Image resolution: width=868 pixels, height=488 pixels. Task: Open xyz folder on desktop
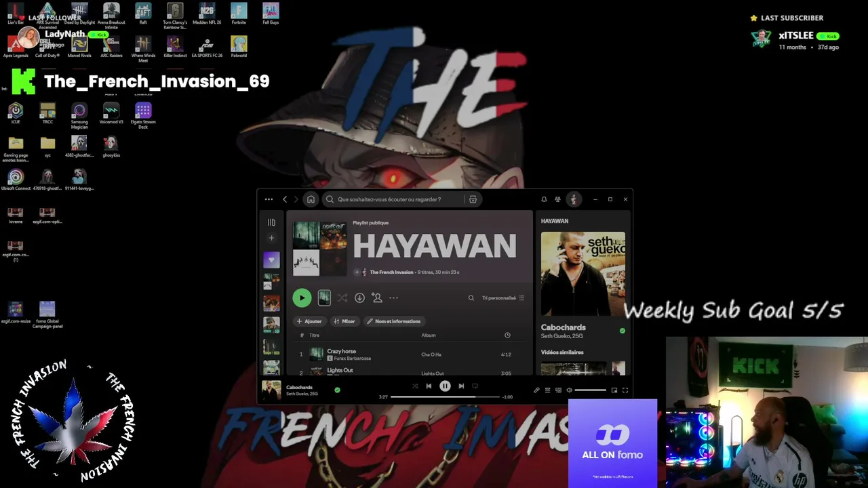tap(47, 146)
